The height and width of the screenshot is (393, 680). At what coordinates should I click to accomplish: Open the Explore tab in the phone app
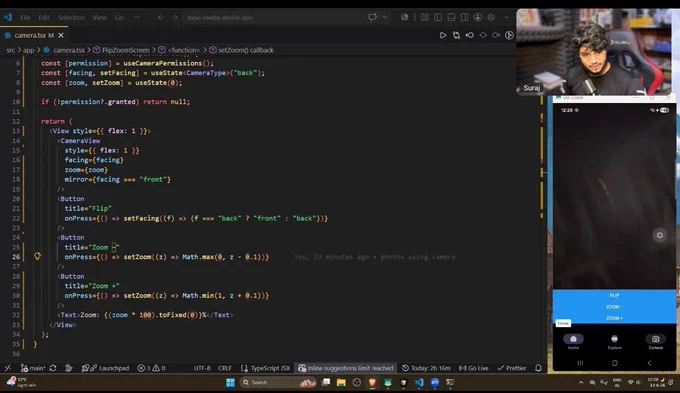coord(614,341)
